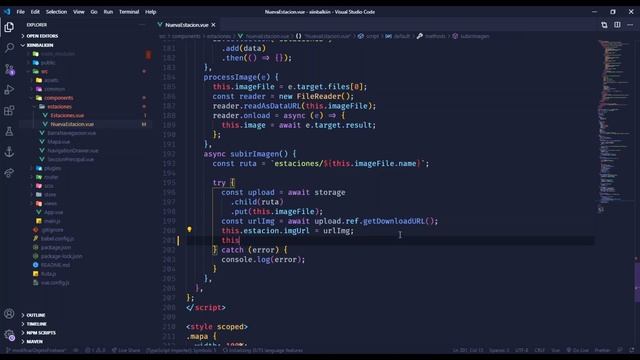This screenshot has width=640, height=360.
Task: Open the Accounts menu icon
Action: (9, 313)
